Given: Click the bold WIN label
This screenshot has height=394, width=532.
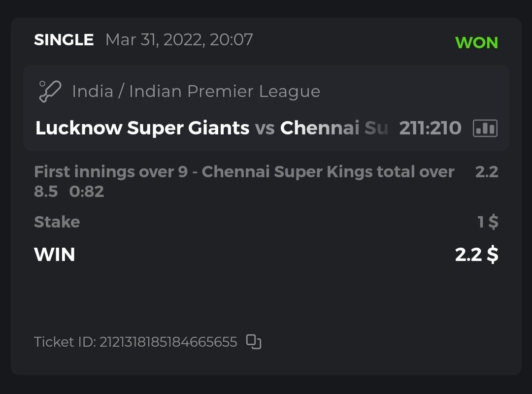Looking at the screenshot, I should coord(54,255).
